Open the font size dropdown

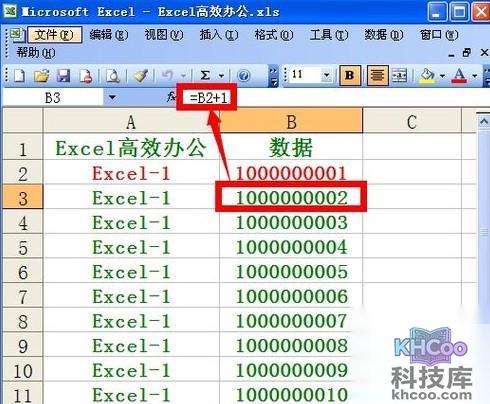(x=326, y=75)
